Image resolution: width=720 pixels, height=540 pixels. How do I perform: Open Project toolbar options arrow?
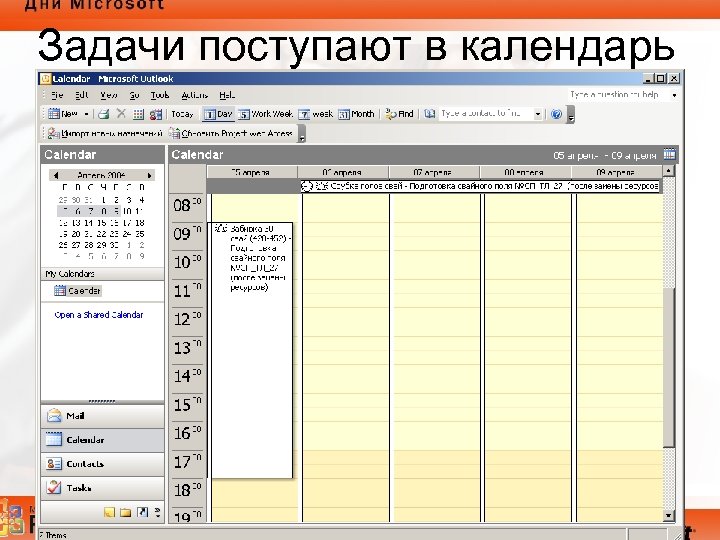pos(302,135)
